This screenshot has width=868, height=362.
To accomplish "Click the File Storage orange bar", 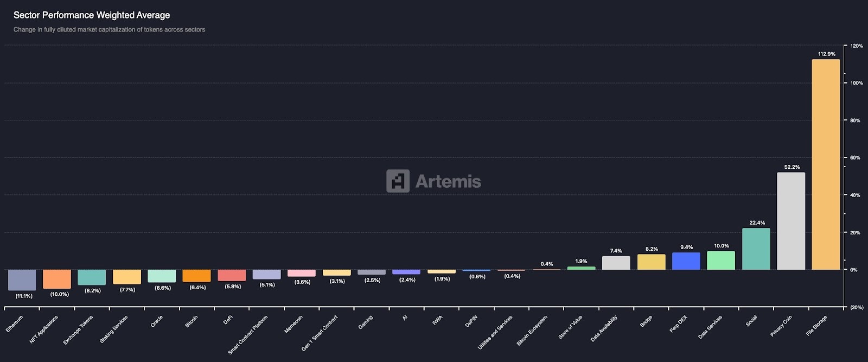I will [x=826, y=164].
